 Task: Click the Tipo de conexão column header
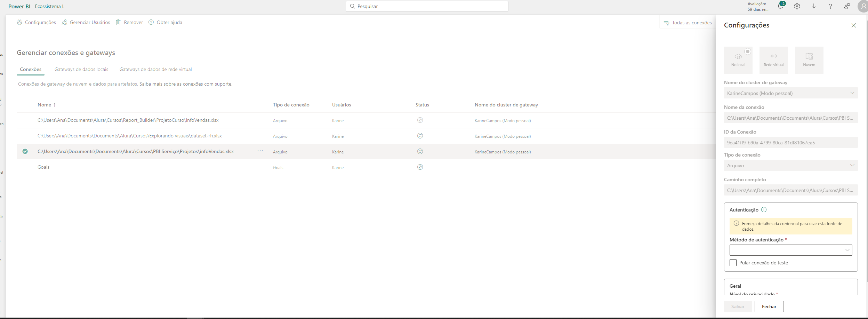291,105
